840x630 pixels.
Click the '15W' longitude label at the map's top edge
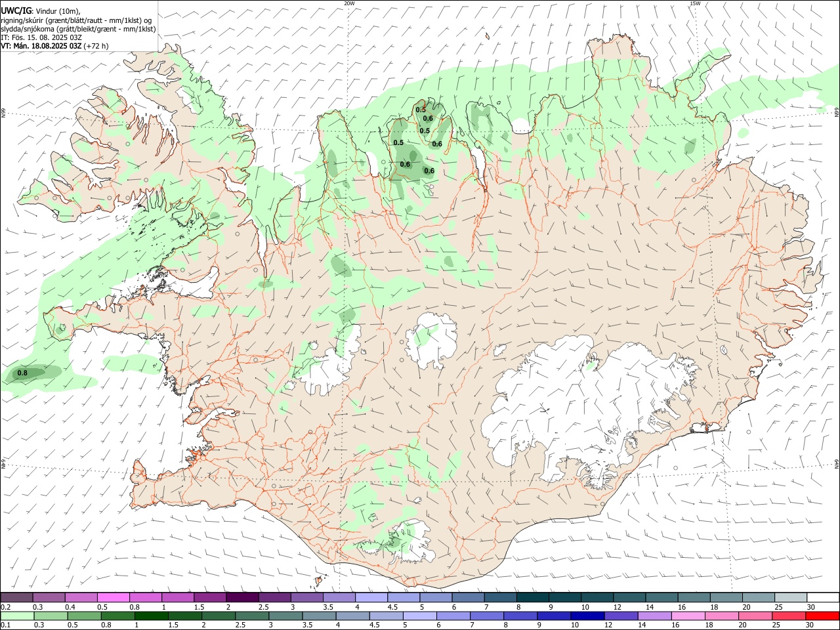point(695,3)
